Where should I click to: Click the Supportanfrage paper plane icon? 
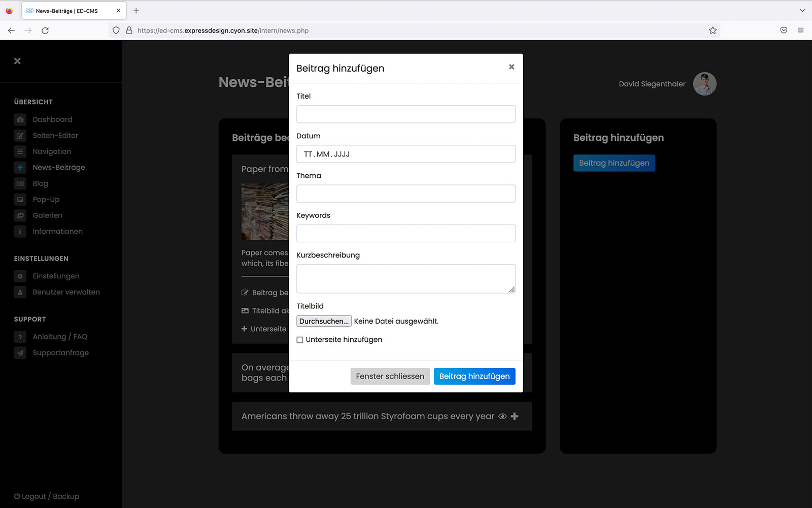pyautogui.click(x=20, y=353)
